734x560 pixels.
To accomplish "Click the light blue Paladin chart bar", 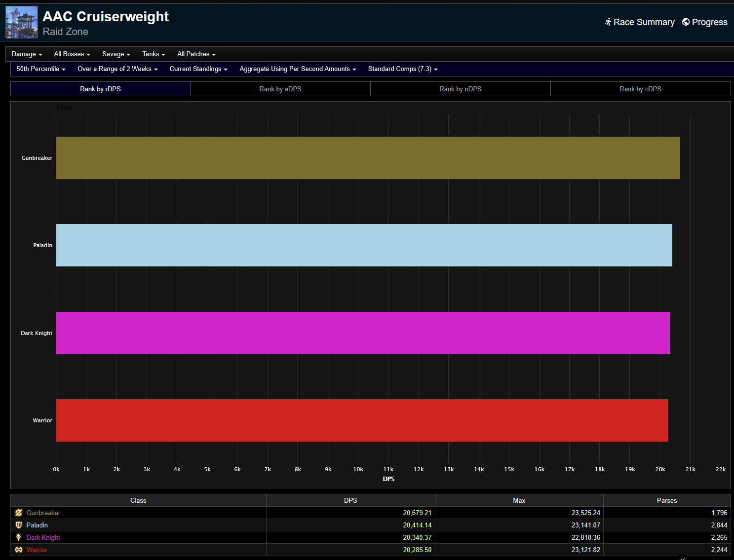I will click(364, 245).
